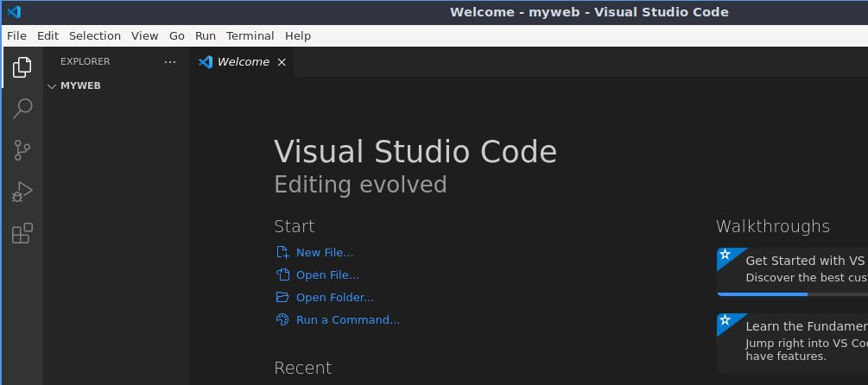Click the EXPLORER panel title
This screenshot has height=385, width=868.
[86, 61]
